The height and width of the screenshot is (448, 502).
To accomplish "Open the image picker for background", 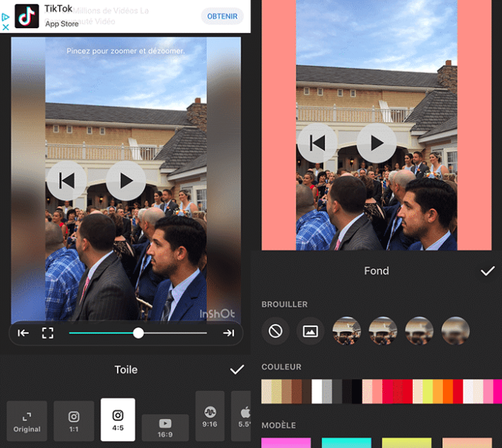I will click(x=310, y=331).
